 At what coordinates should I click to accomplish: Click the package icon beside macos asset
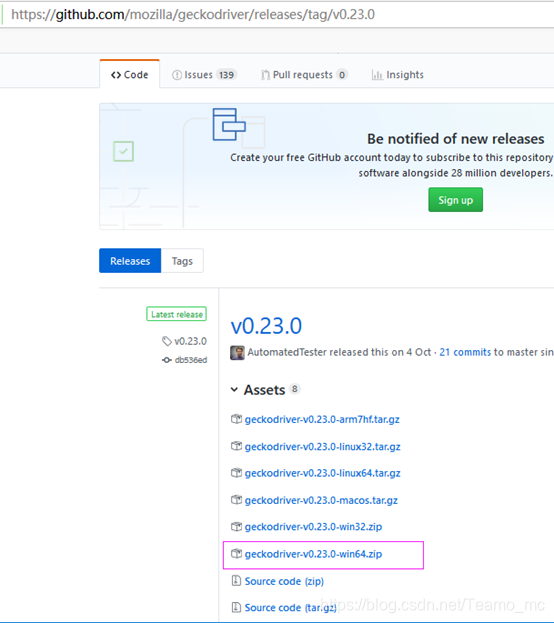[x=236, y=499]
